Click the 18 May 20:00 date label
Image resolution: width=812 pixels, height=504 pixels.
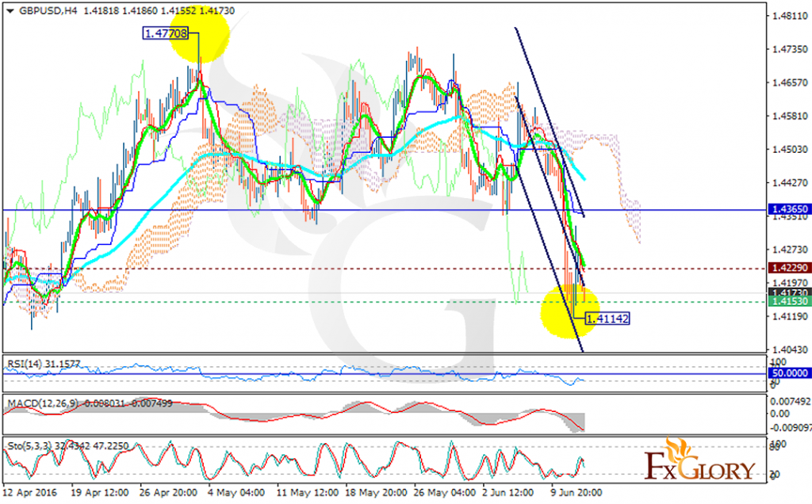click(375, 493)
